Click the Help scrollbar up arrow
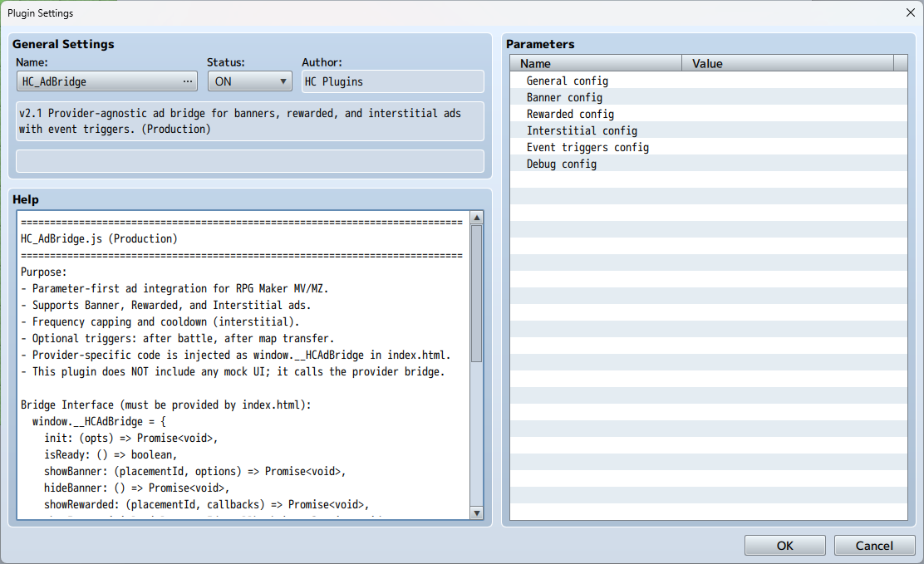924x564 pixels. coord(477,218)
